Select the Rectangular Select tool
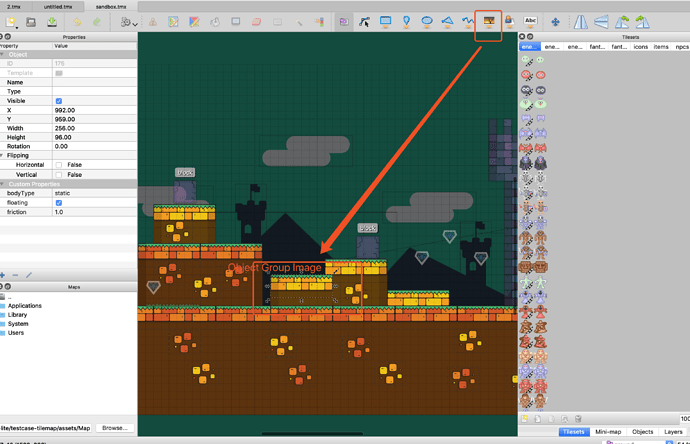 [x=277, y=22]
